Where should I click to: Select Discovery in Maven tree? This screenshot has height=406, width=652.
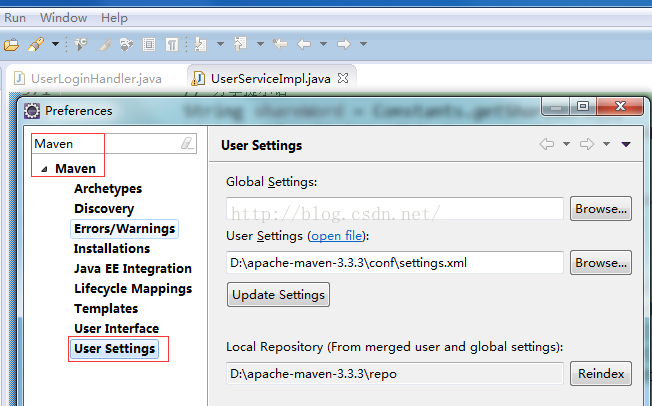(x=104, y=208)
